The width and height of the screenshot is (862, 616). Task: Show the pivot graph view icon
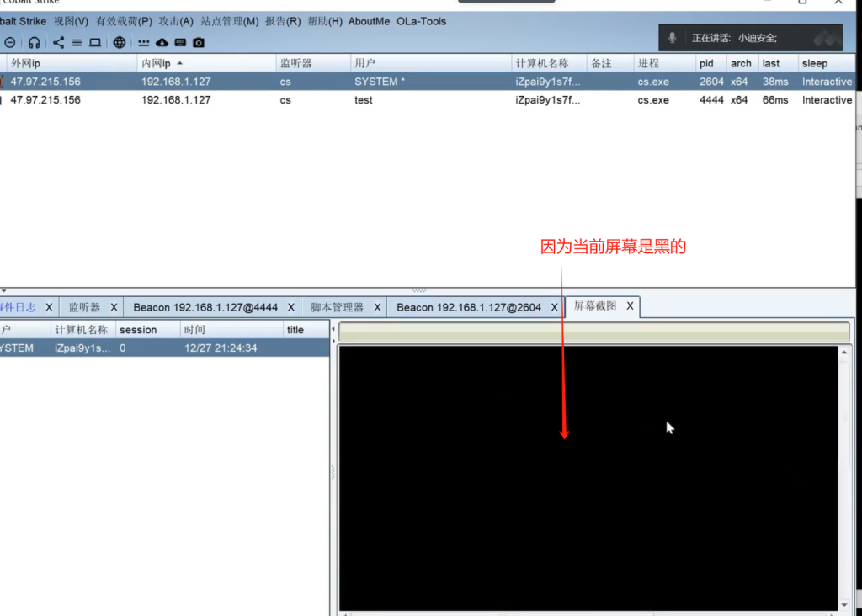pyautogui.click(x=58, y=42)
